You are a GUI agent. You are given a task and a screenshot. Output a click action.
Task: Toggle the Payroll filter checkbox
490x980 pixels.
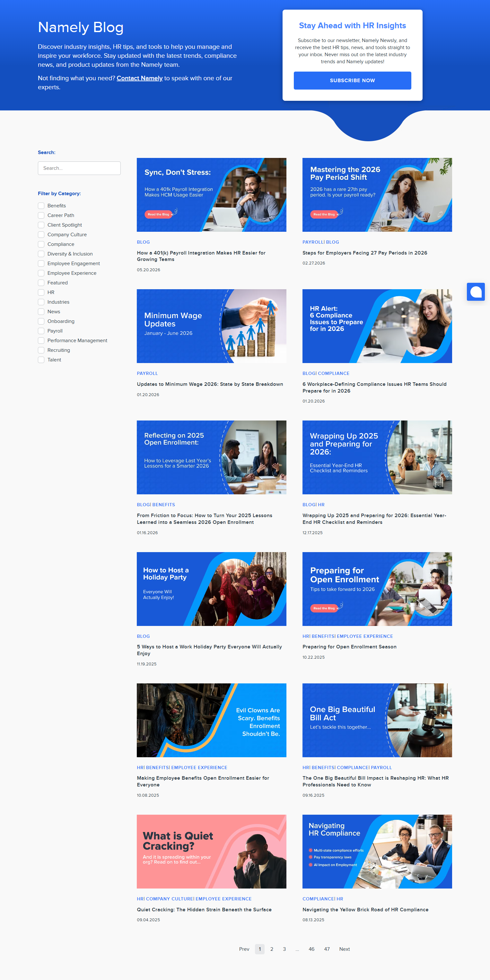(x=41, y=331)
